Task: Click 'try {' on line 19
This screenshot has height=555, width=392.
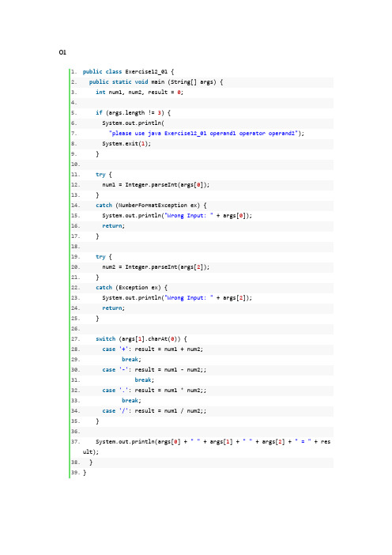Action: (x=104, y=257)
